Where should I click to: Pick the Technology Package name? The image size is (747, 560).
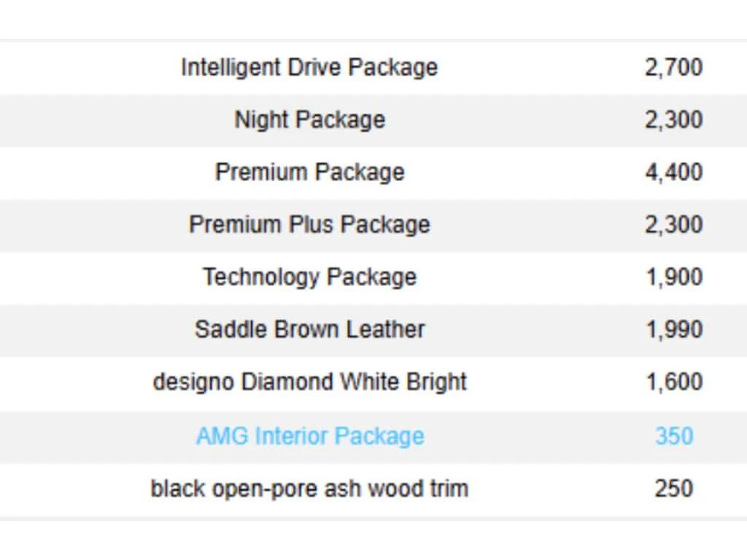tap(309, 277)
